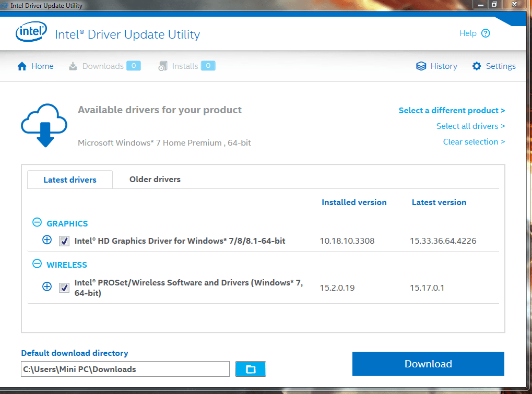Screen dimensions: 532x394
Task: Click the Downloads count badge
Action: point(134,66)
